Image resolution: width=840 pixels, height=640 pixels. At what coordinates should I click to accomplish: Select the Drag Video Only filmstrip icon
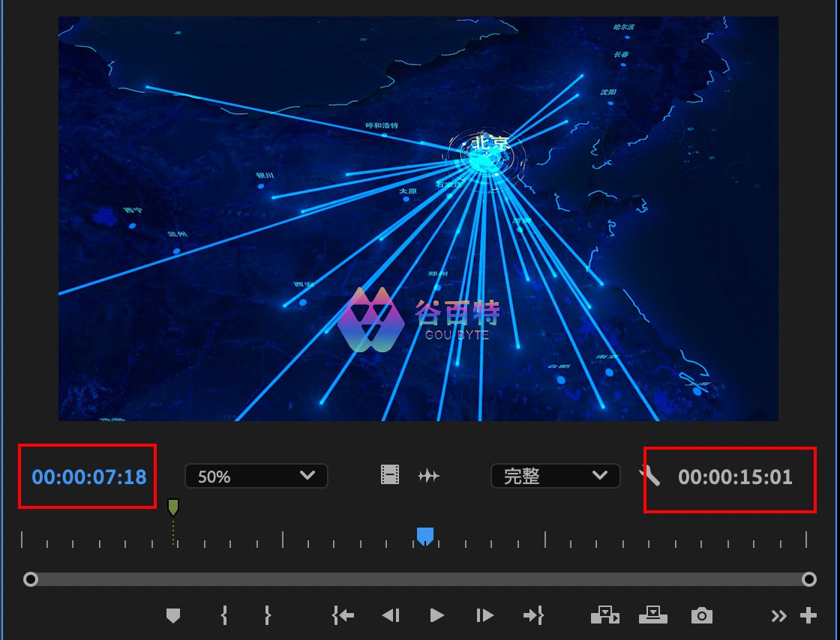[390, 475]
